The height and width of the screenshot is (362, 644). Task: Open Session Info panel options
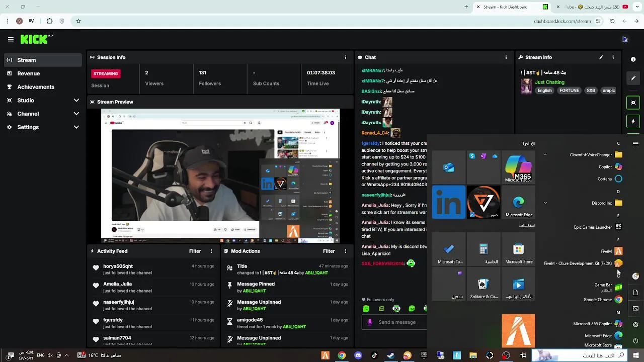coord(345,57)
